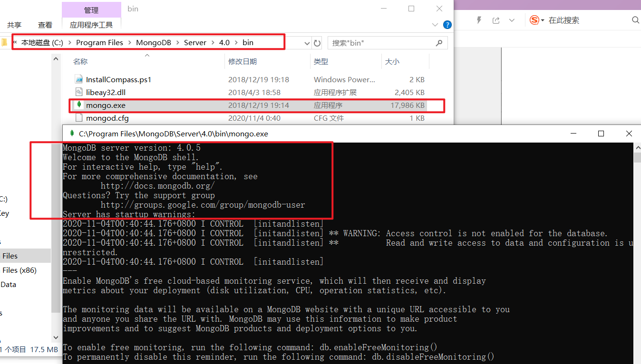
Task: Open the chevron dropdown after MongoDB breadcrumb
Action: (x=177, y=43)
